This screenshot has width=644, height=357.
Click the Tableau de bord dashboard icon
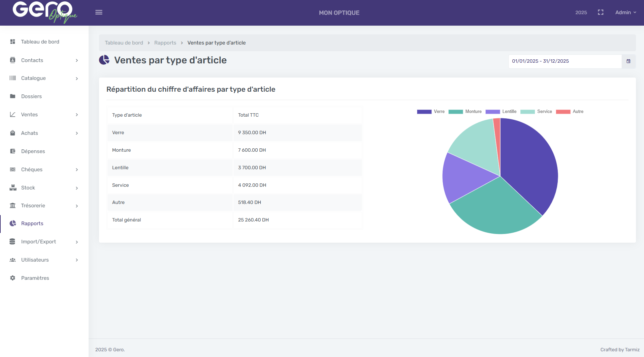click(x=13, y=42)
